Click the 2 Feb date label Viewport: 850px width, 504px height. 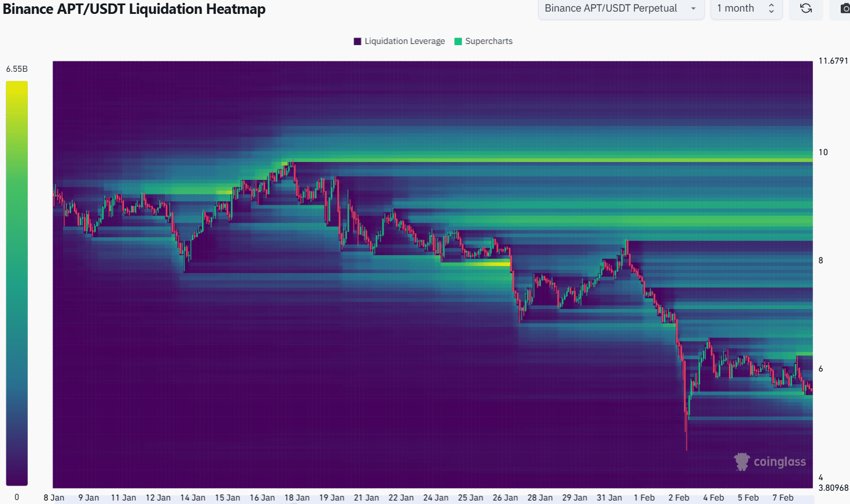679,498
